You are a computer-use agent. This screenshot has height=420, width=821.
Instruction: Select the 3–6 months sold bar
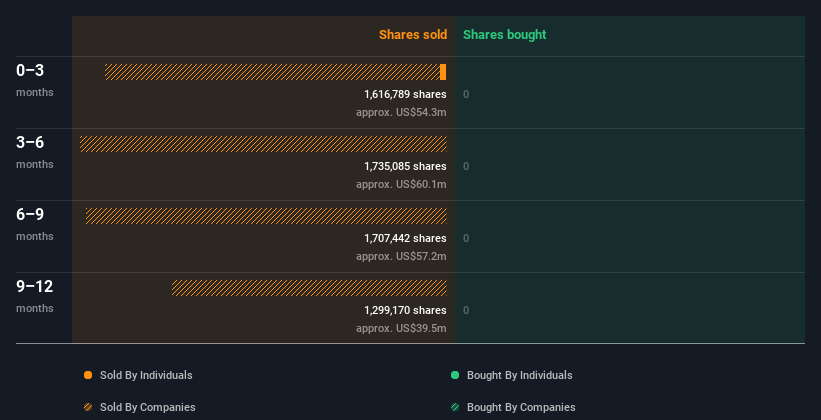click(x=263, y=144)
